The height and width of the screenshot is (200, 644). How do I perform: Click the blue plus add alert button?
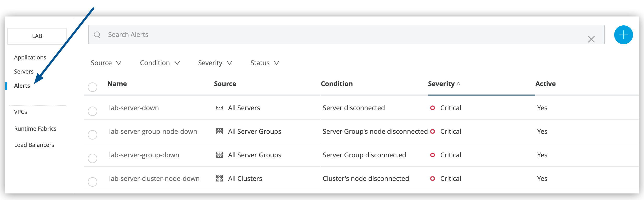(x=623, y=35)
